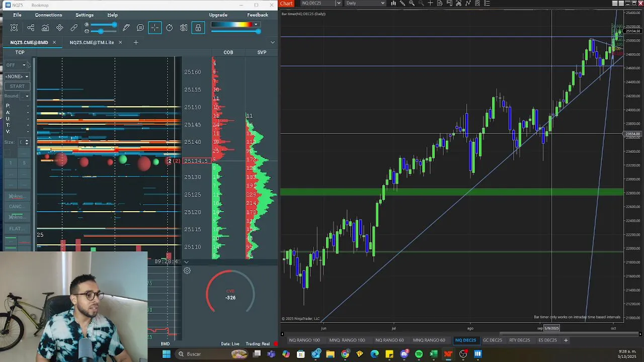Open the Settings menu in Bookmap

tap(85, 15)
